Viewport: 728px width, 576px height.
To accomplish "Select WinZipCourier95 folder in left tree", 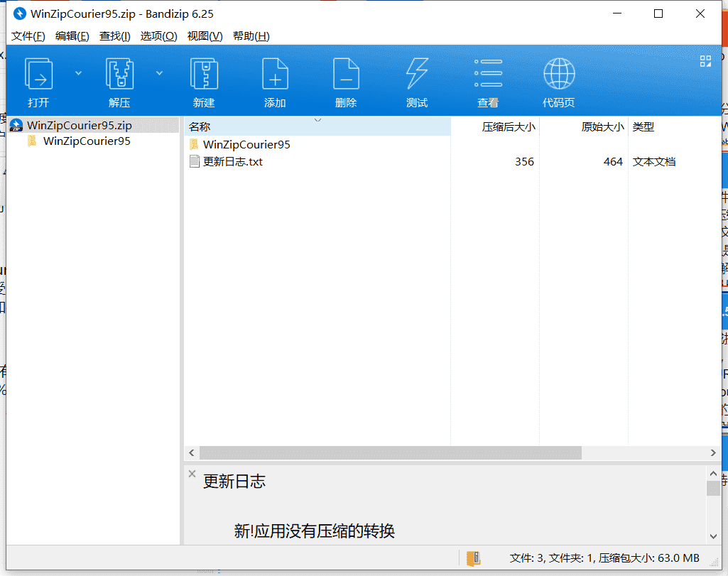I will pyautogui.click(x=87, y=141).
